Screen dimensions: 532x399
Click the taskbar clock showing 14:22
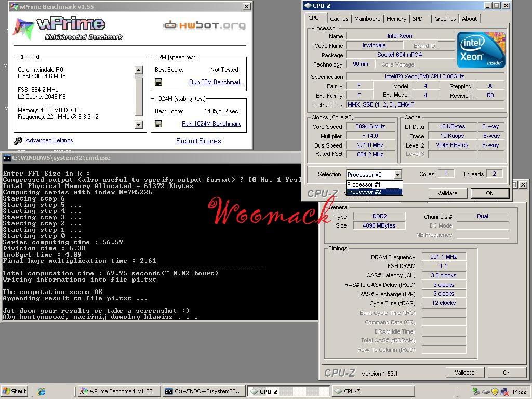click(519, 392)
